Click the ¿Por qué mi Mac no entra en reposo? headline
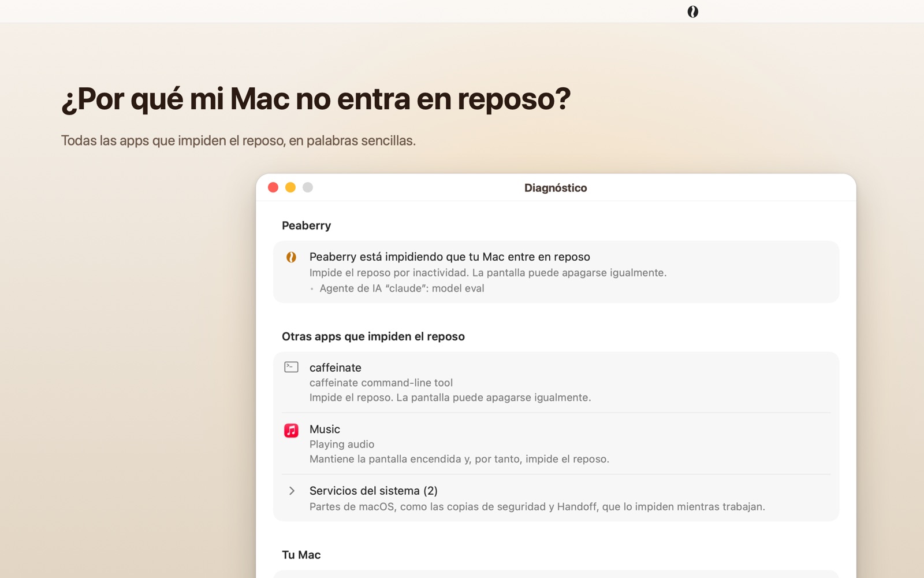 [x=316, y=99]
